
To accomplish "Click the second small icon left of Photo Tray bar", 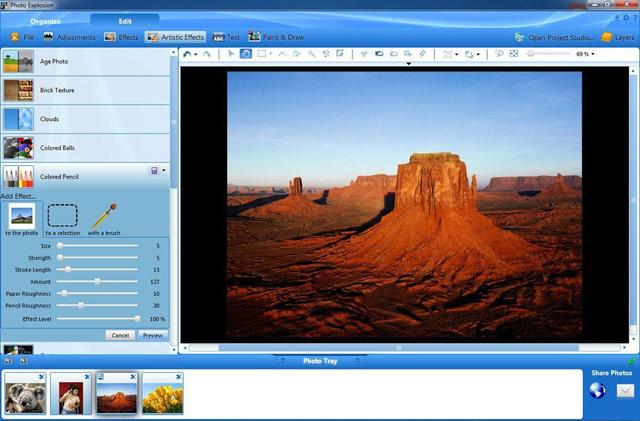I will pyautogui.click(x=24, y=361).
